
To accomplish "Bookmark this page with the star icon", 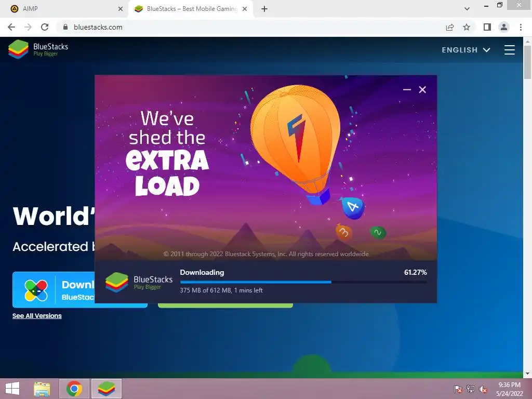I will click(467, 27).
